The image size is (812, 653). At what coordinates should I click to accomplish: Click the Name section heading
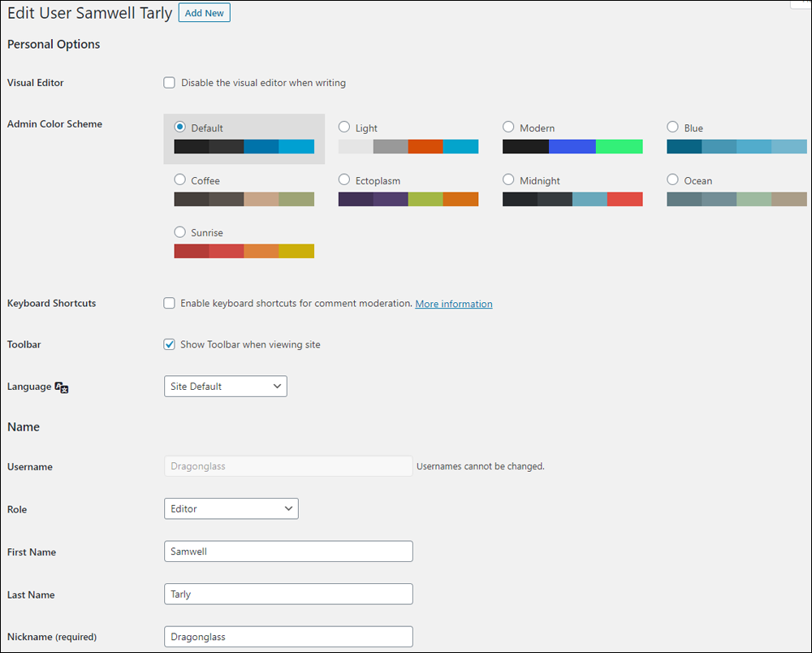click(x=24, y=426)
